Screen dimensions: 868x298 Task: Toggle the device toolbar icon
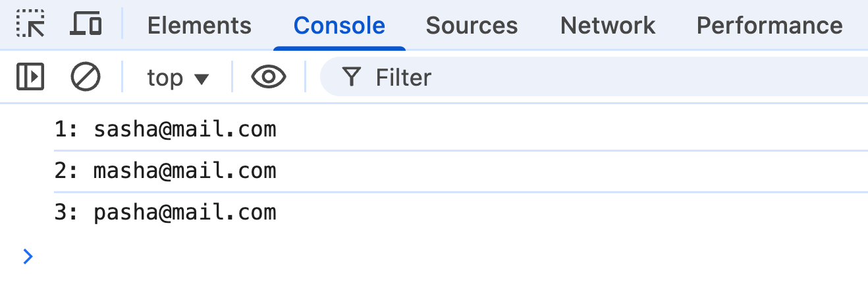86,24
